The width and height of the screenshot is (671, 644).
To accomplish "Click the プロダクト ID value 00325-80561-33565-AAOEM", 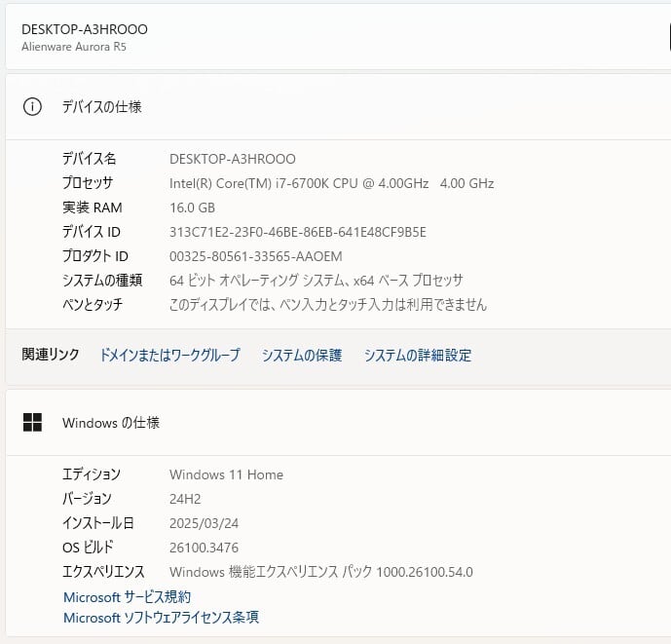I will [x=256, y=256].
